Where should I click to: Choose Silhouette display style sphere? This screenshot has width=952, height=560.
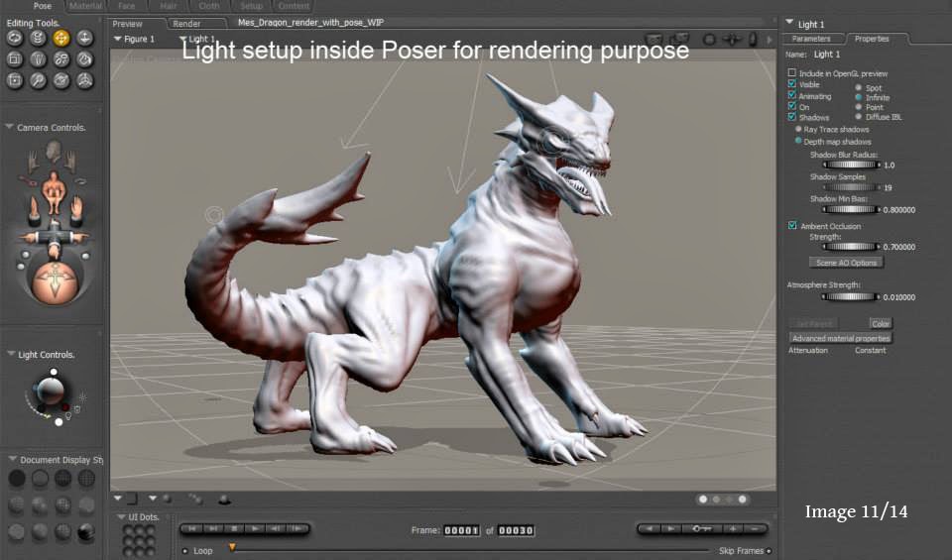click(x=17, y=479)
